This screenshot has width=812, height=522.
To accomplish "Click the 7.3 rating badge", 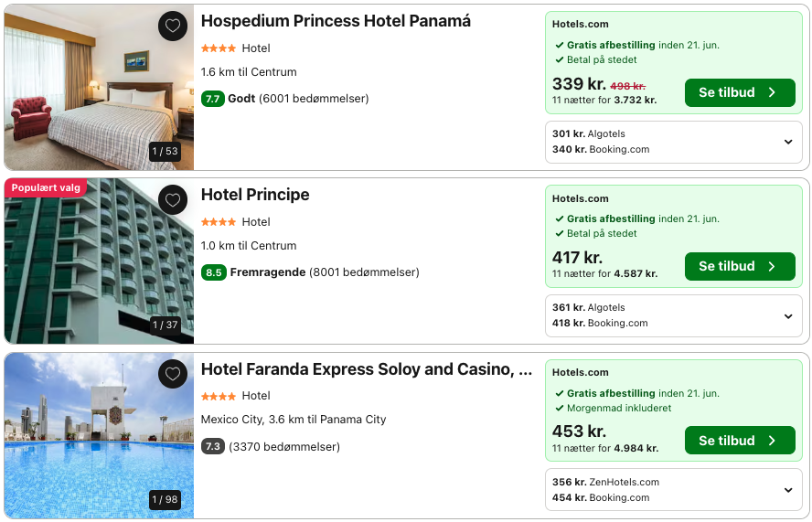I will coord(213,447).
